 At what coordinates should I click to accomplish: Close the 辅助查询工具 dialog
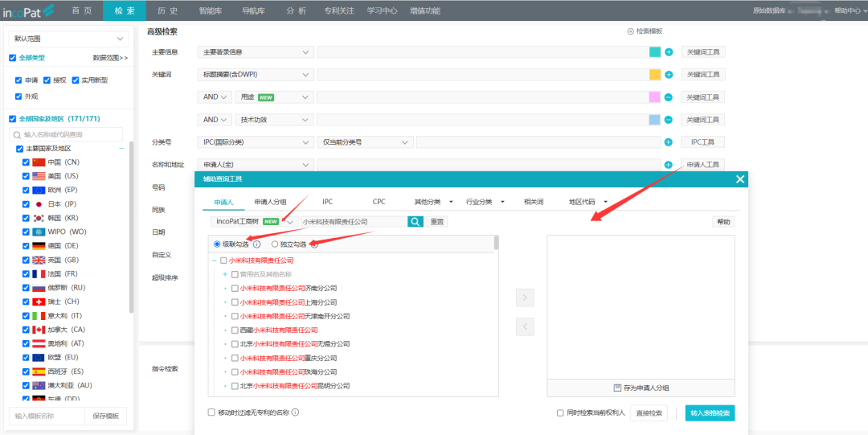[739, 179]
